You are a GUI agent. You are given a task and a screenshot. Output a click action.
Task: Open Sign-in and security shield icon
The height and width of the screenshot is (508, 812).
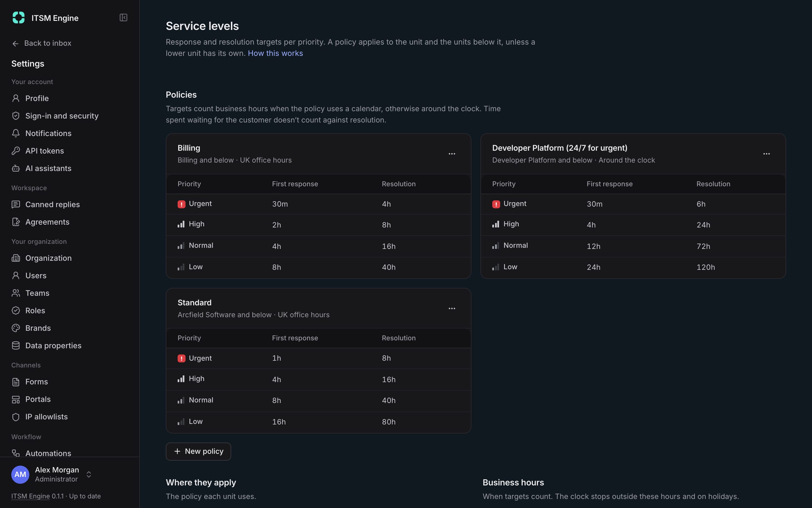[x=16, y=116]
